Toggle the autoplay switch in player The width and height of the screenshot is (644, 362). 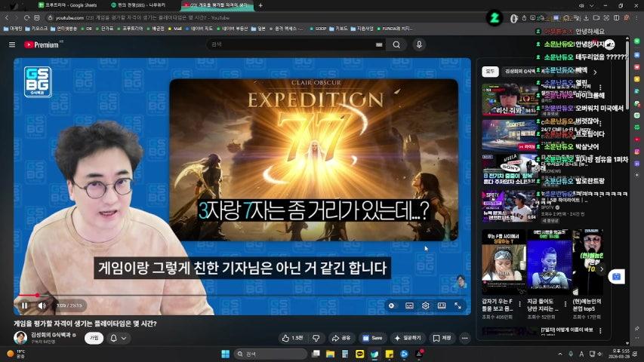coord(392,305)
